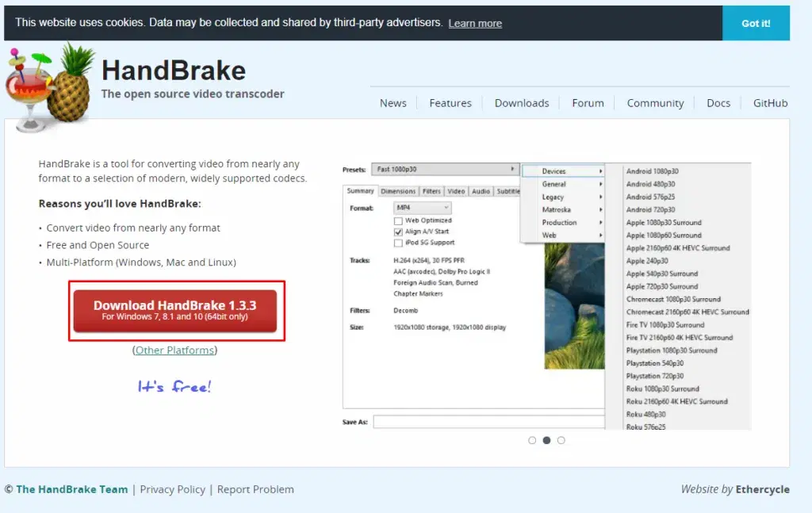Choose Chromecast 2160p60 4K HEVC Surround preset

[688, 312]
